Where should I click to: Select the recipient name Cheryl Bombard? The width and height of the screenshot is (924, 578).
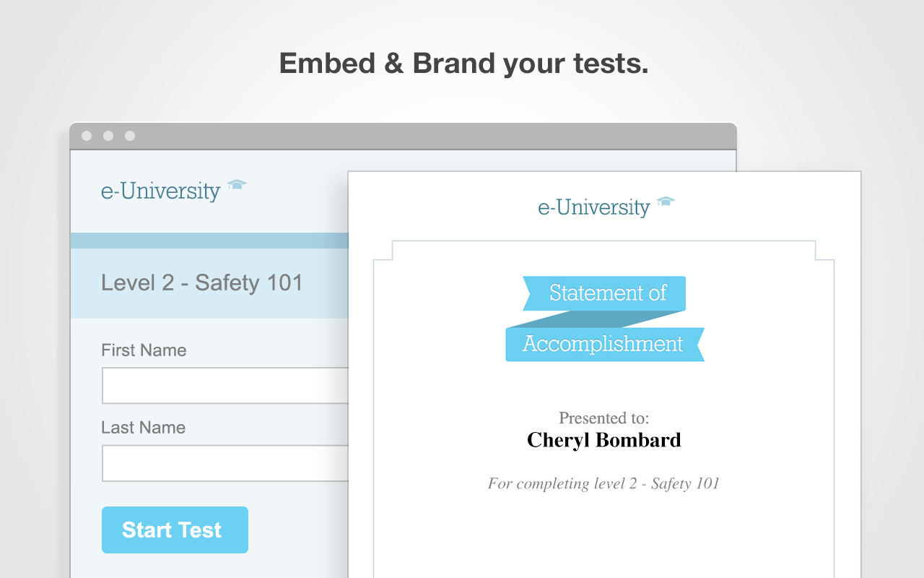coord(603,440)
